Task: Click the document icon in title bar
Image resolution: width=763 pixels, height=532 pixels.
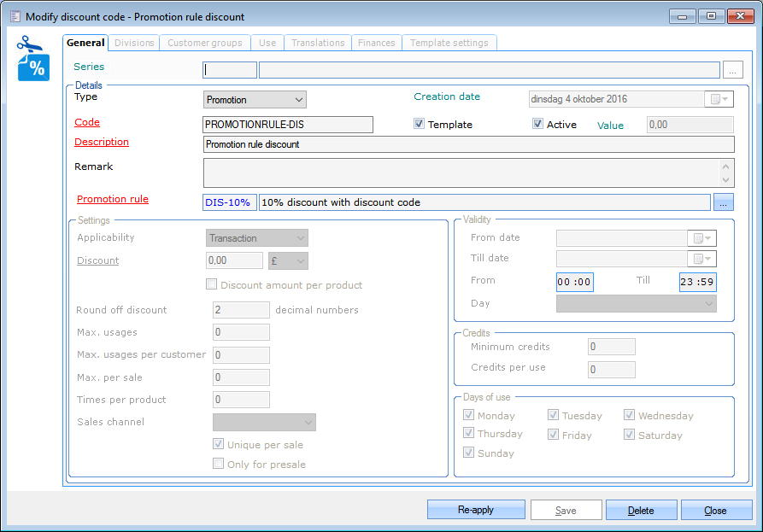Action: (15, 16)
